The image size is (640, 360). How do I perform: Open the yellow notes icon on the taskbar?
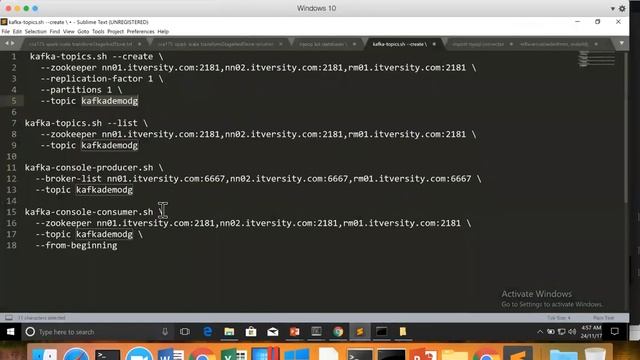(x=403, y=332)
